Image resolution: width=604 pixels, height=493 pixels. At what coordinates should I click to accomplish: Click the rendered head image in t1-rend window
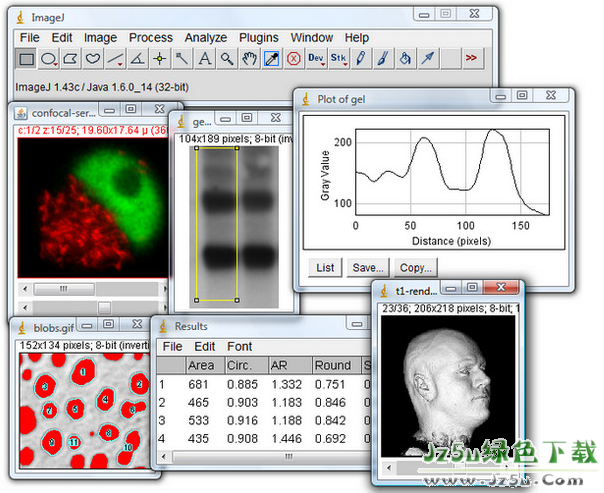pyautogui.click(x=448, y=386)
